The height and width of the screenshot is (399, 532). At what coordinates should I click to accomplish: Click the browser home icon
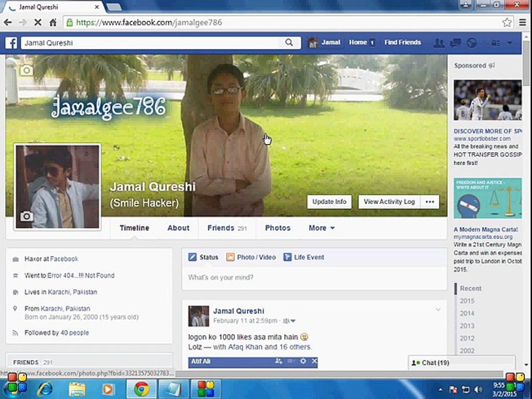pyautogui.click(x=53, y=22)
